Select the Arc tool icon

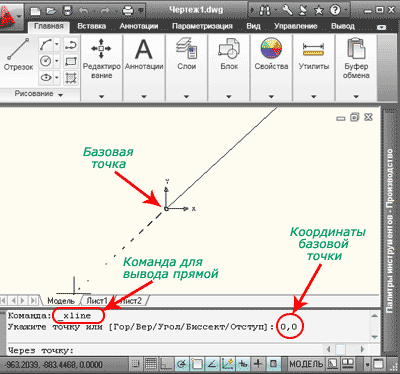(46, 44)
